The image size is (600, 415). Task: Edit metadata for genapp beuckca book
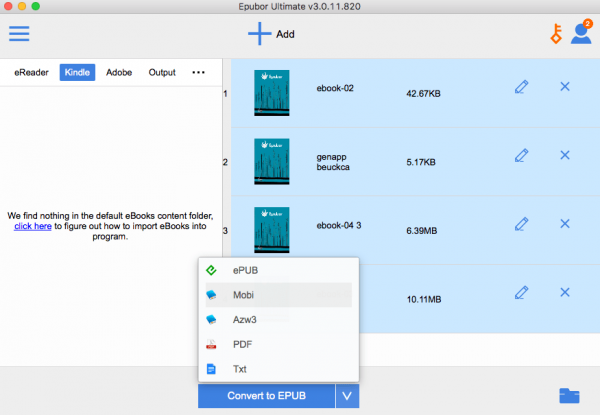pos(521,155)
